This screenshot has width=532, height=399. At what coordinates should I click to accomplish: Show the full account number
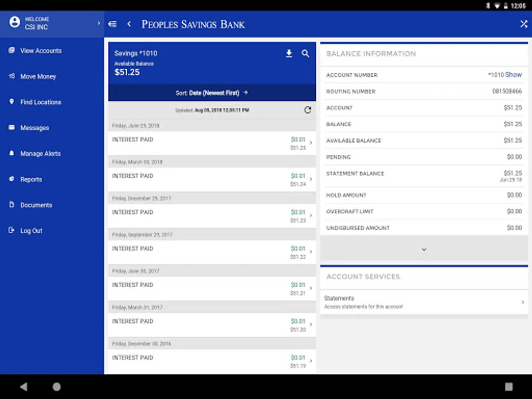[x=514, y=74]
